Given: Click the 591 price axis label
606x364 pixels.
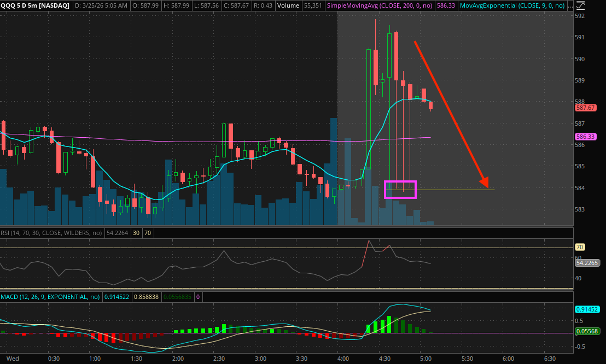Looking at the screenshot, I should [580, 38].
